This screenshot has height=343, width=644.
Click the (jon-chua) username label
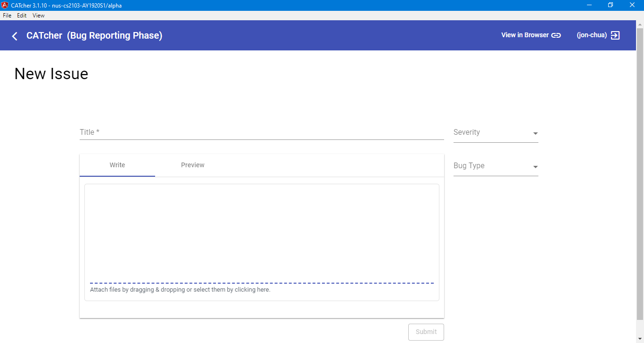pos(592,35)
